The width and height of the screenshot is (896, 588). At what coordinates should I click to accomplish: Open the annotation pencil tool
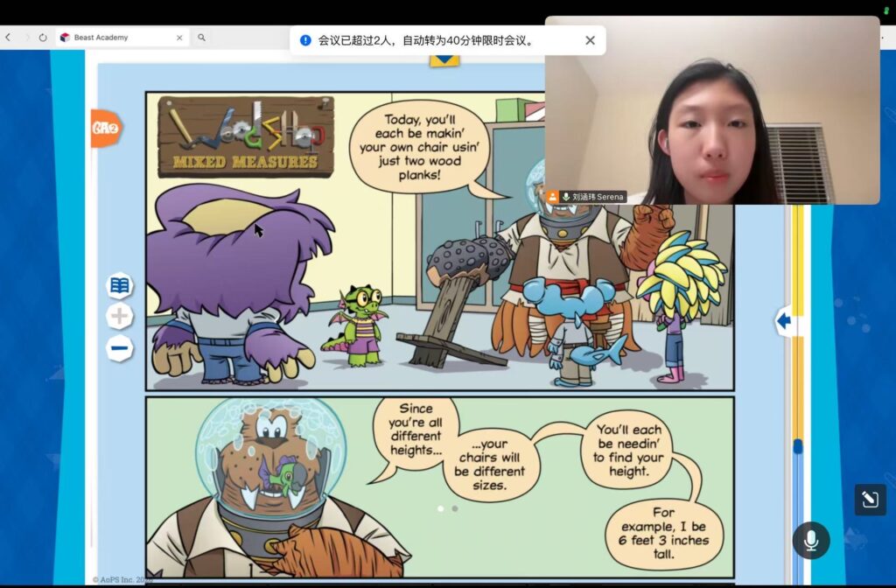click(870, 500)
